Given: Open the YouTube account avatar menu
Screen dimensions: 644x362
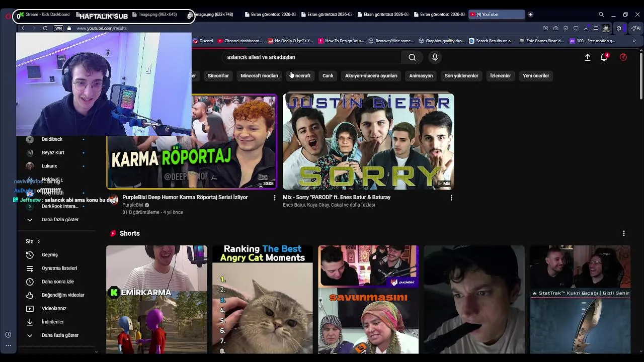Looking at the screenshot, I should (623, 57).
